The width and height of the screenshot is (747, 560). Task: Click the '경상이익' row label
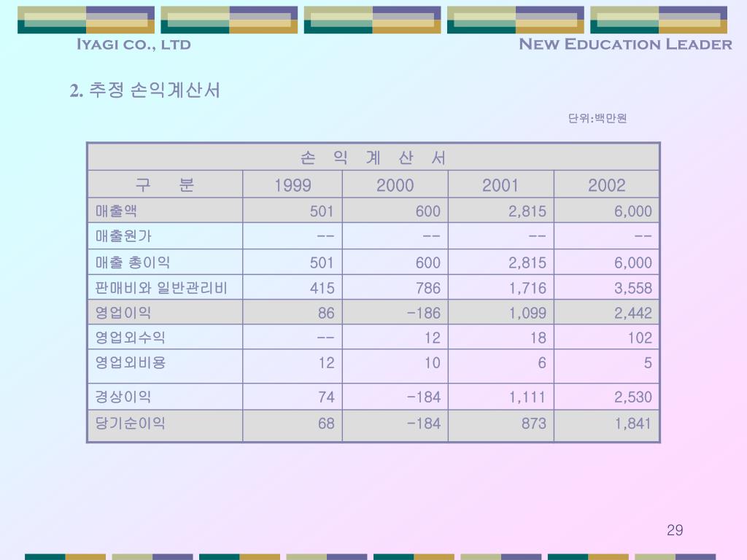coord(123,396)
